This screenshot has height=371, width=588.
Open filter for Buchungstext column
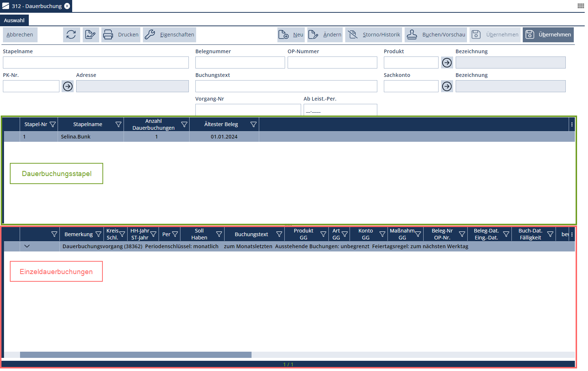[x=279, y=234]
